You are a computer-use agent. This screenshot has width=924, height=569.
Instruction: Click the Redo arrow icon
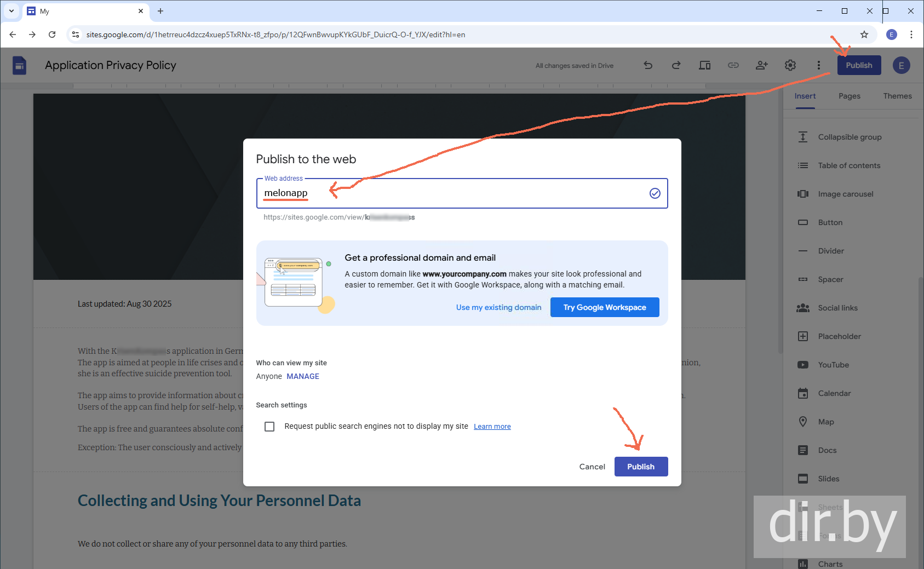point(676,65)
